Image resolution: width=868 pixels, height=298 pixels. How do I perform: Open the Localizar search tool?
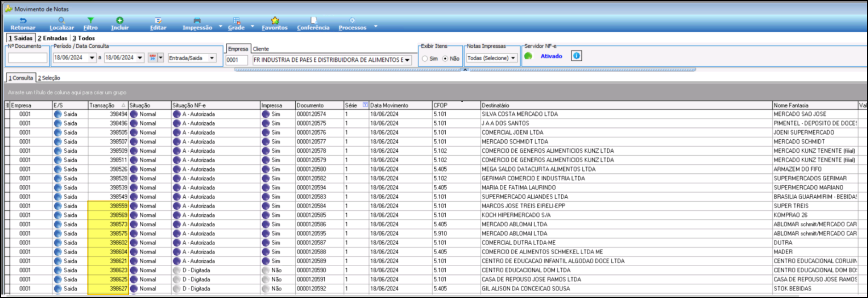pyautogui.click(x=61, y=21)
